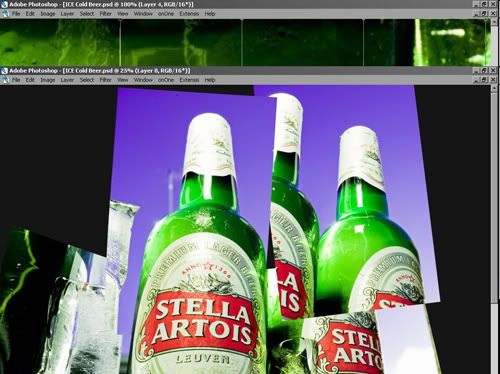Open Filter menu in the 100% Photoshop window
This screenshot has width=500, height=374.
[x=105, y=14]
